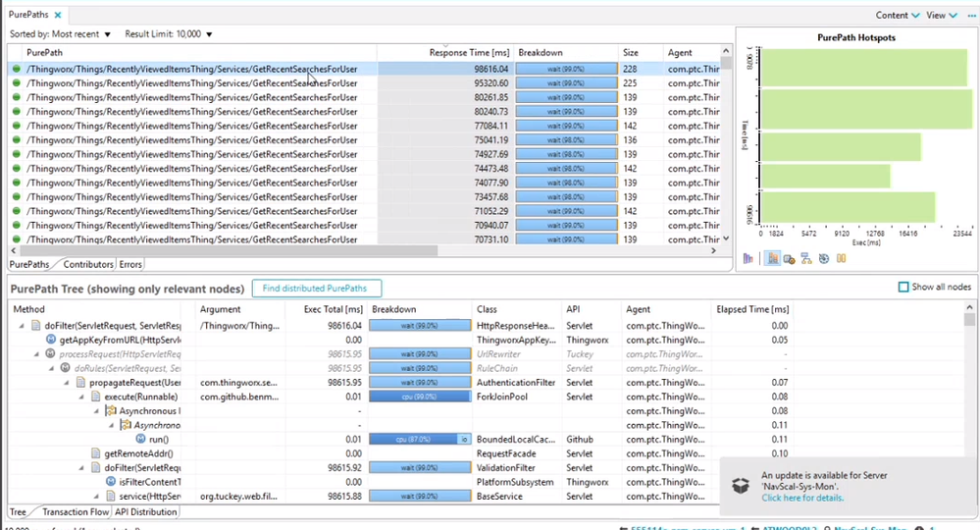Click the right arrow of horizontal scrollbar
This screenshot has width=980, height=530.
(x=713, y=250)
